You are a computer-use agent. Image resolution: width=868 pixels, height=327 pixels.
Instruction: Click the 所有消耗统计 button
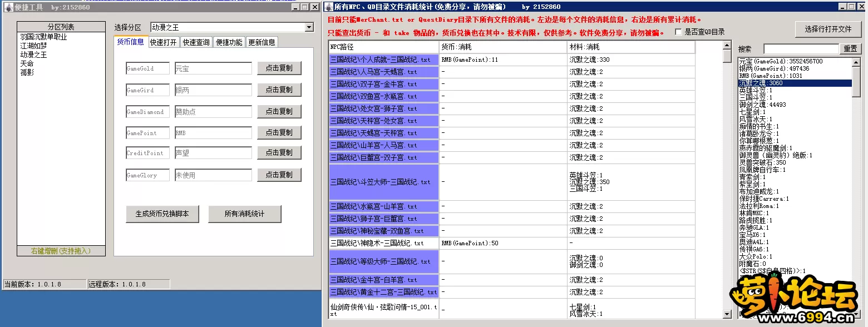pos(244,214)
